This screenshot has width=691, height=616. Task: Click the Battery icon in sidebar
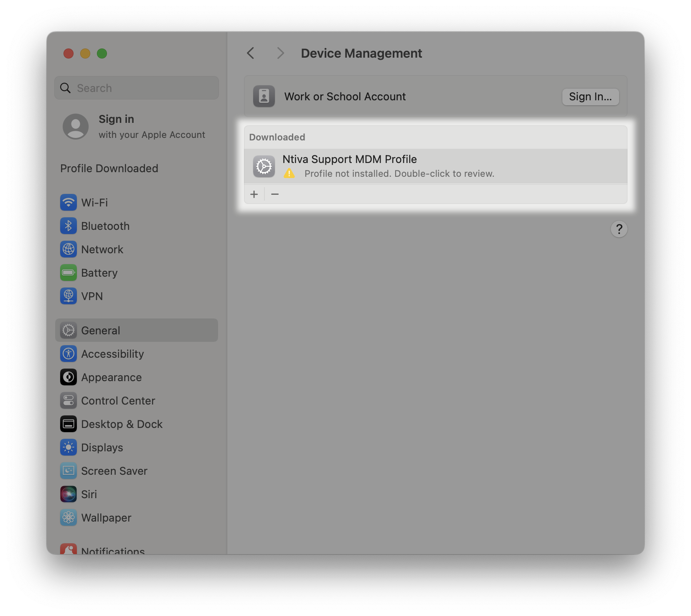point(69,273)
